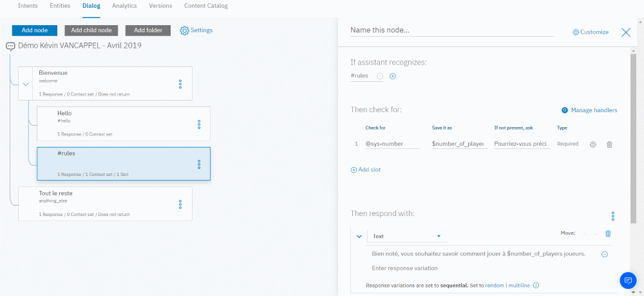
Task: Click the Required type label
Action: (x=567, y=144)
